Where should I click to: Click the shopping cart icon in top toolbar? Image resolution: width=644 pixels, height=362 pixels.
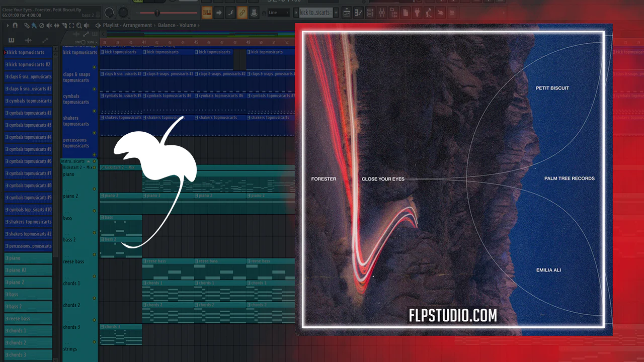(x=452, y=13)
